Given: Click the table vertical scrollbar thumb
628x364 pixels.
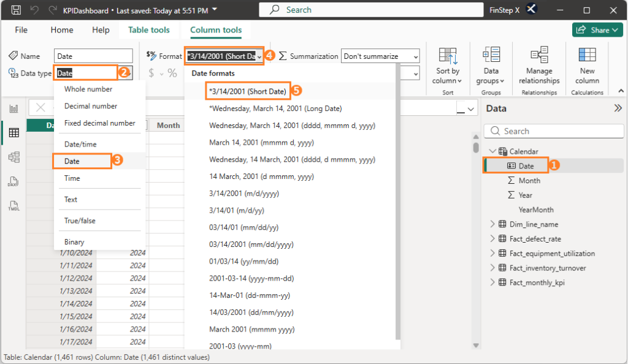Looking at the screenshot, I should coord(476,148).
